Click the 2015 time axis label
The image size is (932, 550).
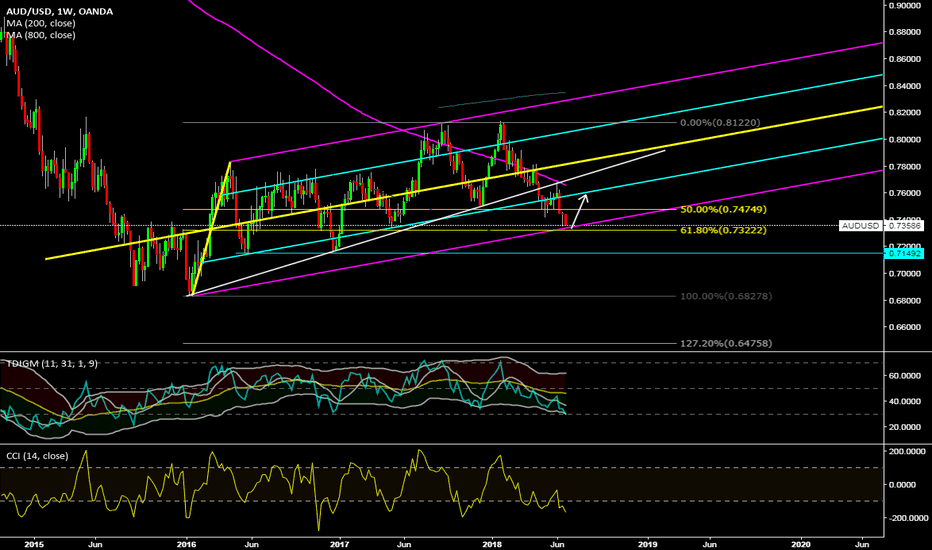pyautogui.click(x=34, y=544)
